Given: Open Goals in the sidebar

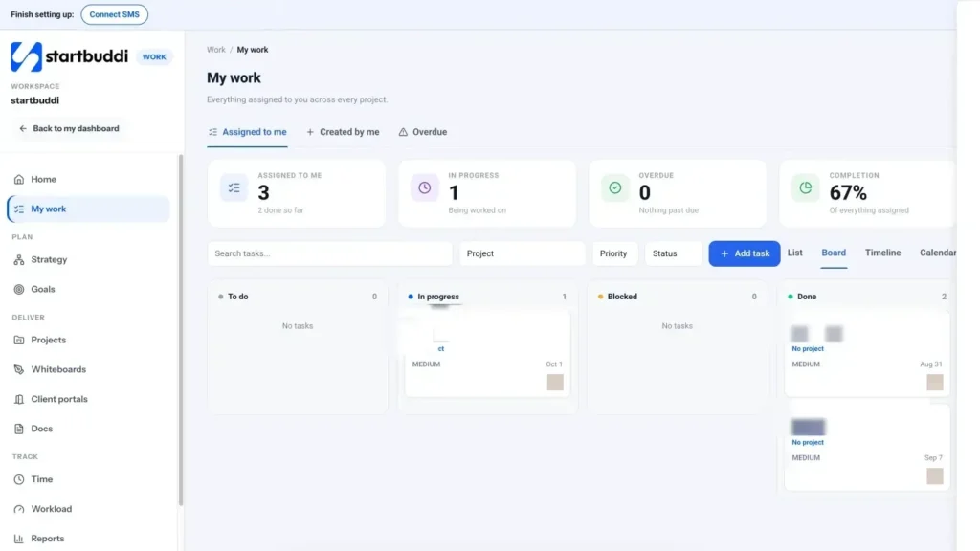Looking at the screenshot, I should tap(89, 289).
